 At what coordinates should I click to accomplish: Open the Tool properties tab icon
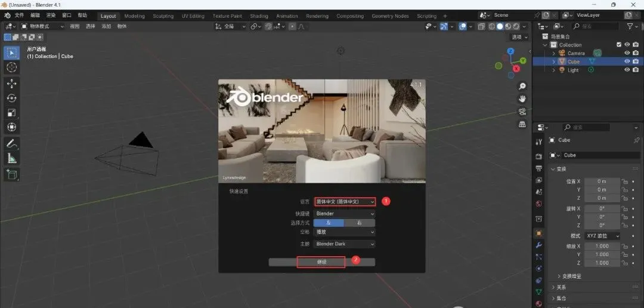pyautogui.click(x=539, y=142)
